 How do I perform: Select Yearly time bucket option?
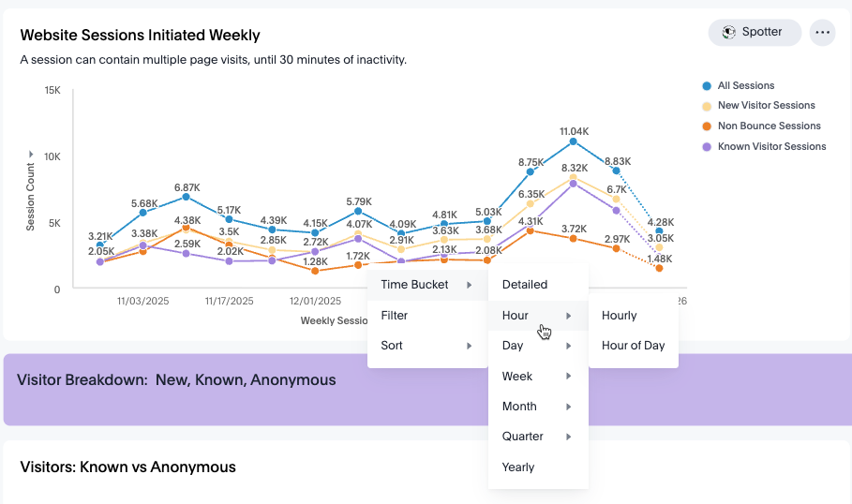coord(538,467)
